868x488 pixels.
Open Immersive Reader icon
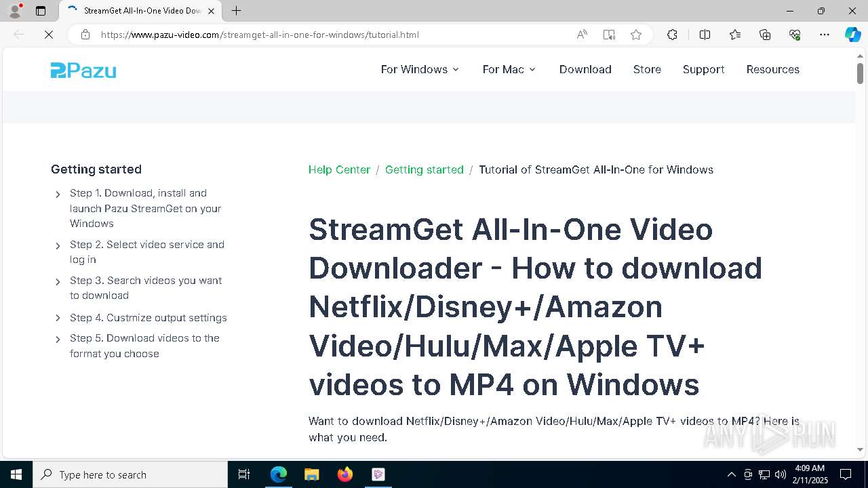point(609,35)
